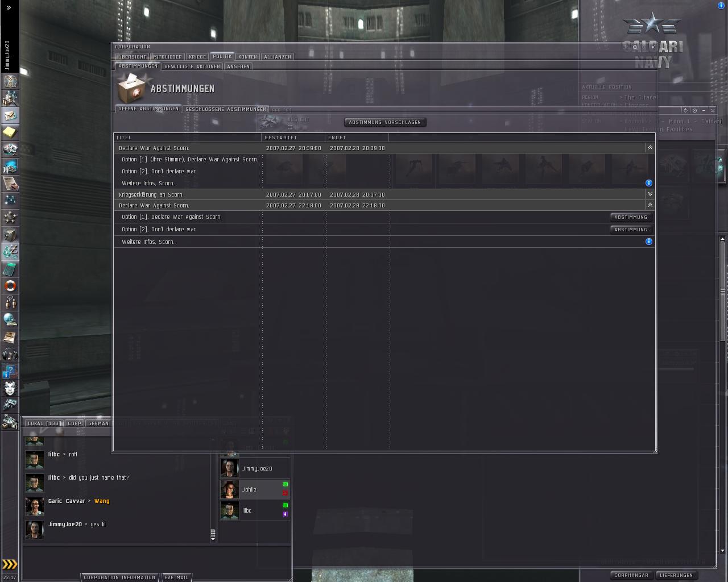Open the Corporation Information button

tap(119, 577)
